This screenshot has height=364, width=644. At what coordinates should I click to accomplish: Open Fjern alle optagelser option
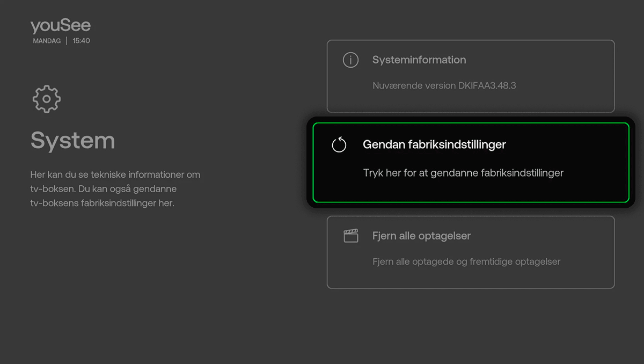(x=471, y=252)
